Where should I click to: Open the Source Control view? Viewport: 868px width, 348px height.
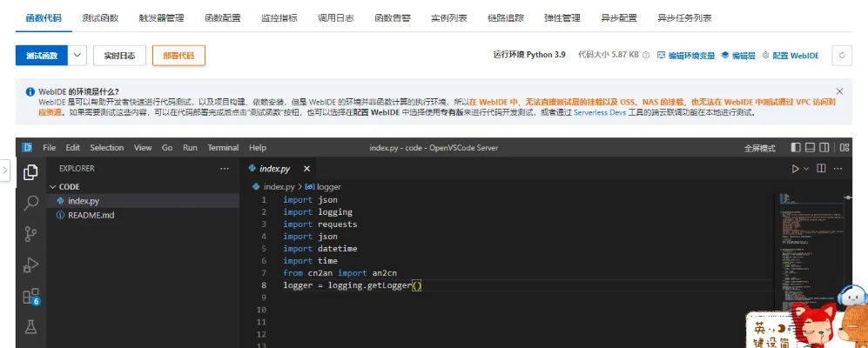coord(31,233)
